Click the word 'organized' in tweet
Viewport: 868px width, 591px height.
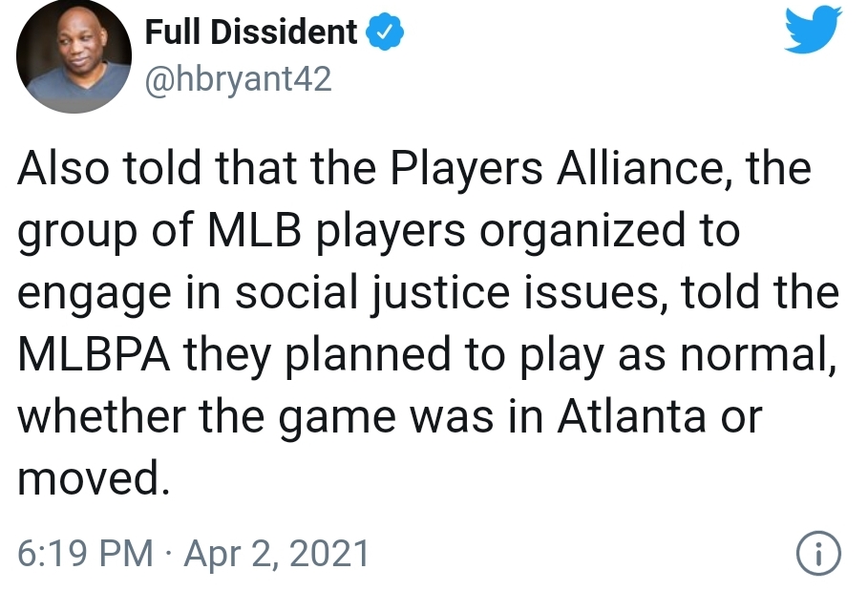(x=582, y=232)
